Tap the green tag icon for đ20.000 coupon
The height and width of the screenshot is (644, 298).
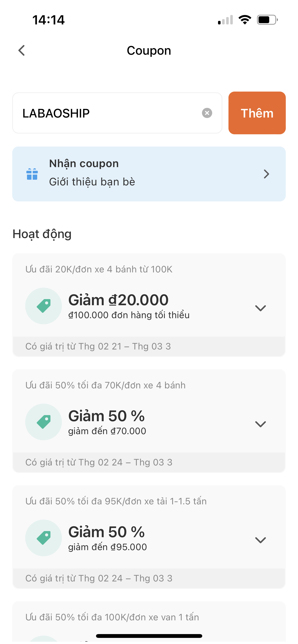44,306
